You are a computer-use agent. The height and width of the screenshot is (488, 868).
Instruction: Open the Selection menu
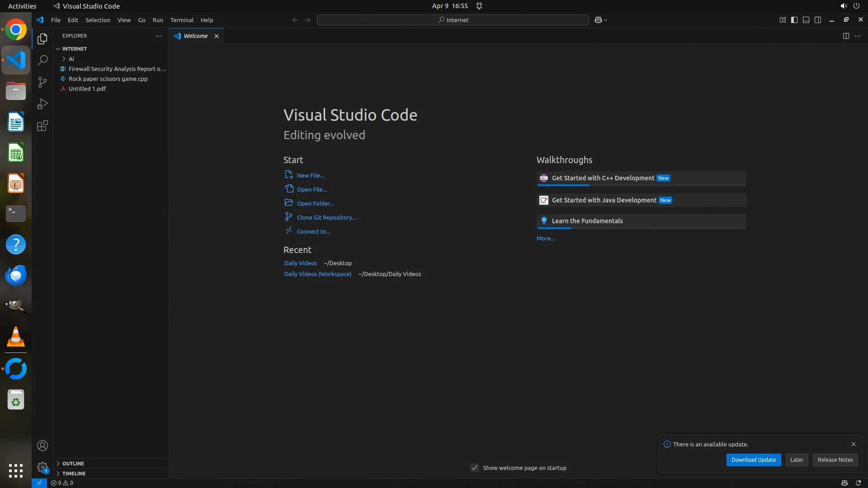pos(98,20)
